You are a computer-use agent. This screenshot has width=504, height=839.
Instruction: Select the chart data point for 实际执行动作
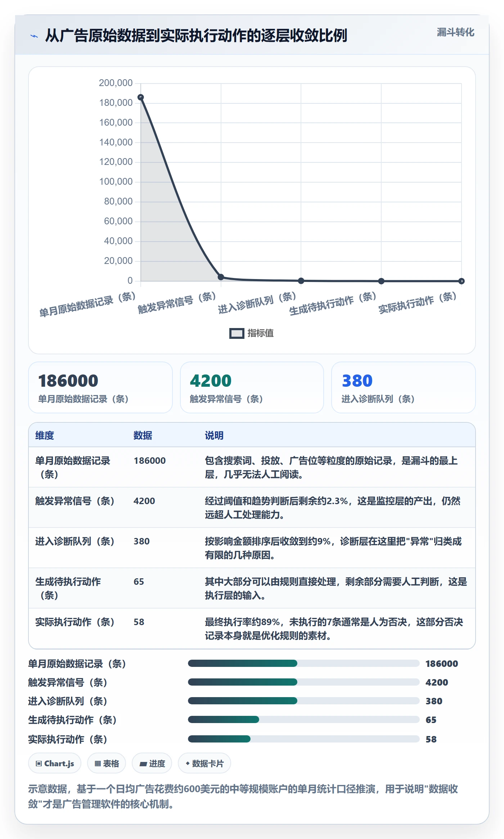(x=462, y=281)
